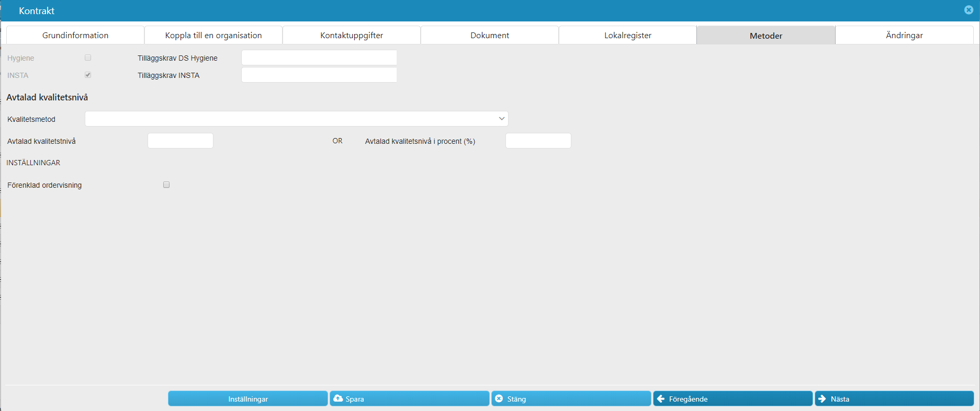Focus the Tilläggskrav INSTA input field
This screenshot has width=980, height=411.
(319, 75)
